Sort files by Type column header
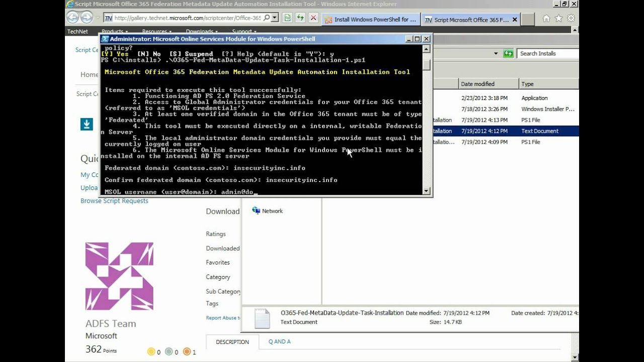This screenshot has height=362, width=644. [549, 84]
